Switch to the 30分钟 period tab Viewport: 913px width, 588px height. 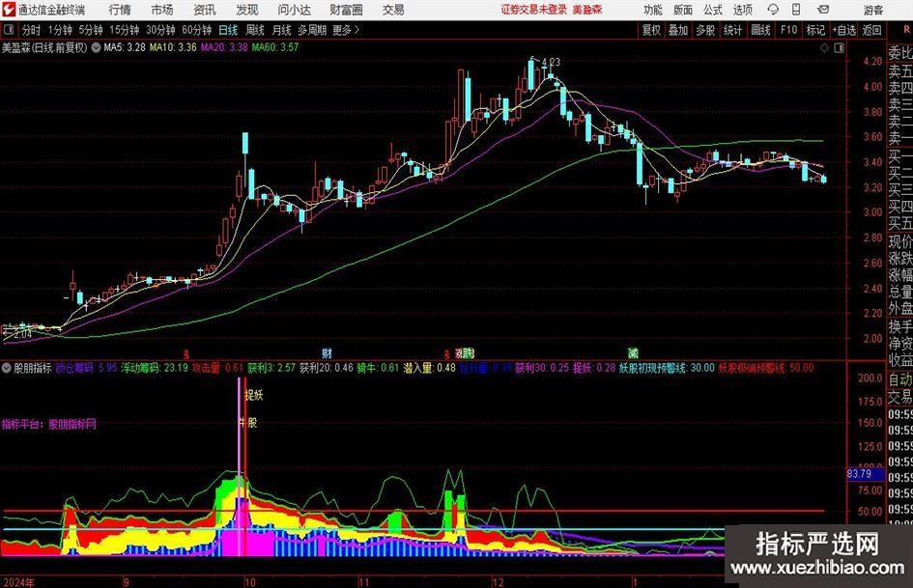[160, 30]
